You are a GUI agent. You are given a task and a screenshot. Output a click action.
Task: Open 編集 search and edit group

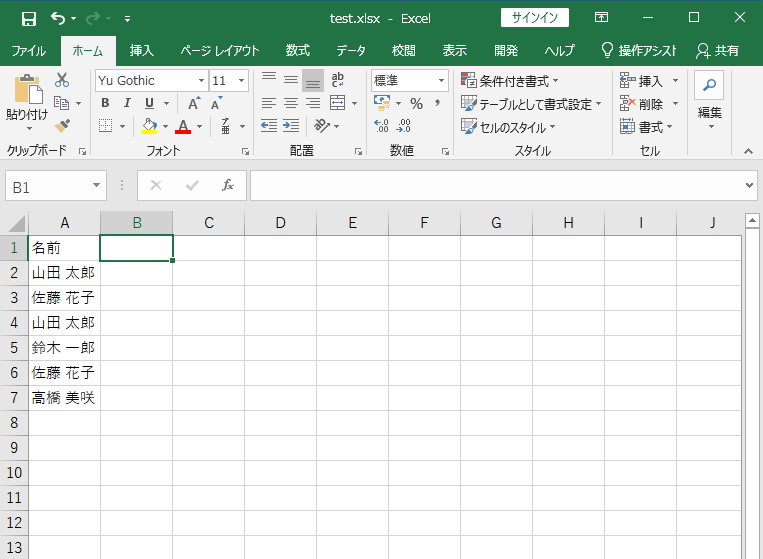pyautogui.click(x=709, y=100)
